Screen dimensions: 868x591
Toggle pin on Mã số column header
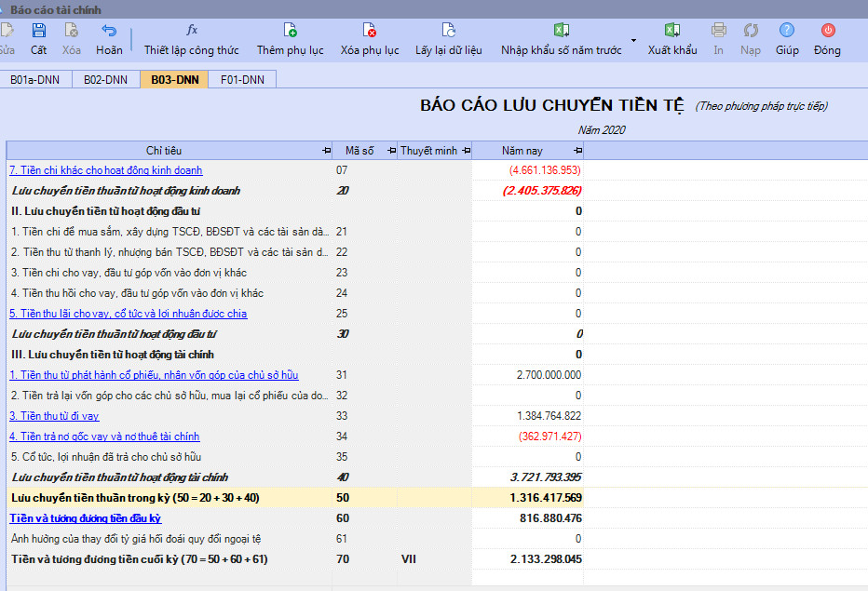392,151
